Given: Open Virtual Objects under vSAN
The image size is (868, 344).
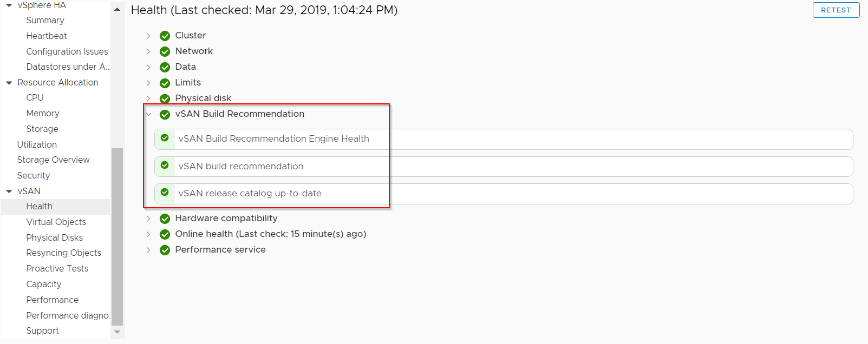Looking at the screenshot, I should tap(56, 222).
